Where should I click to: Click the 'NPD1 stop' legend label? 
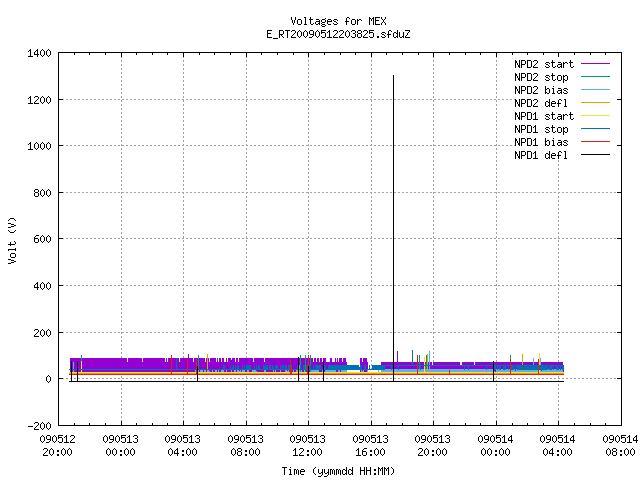click(x=541, y=129)
